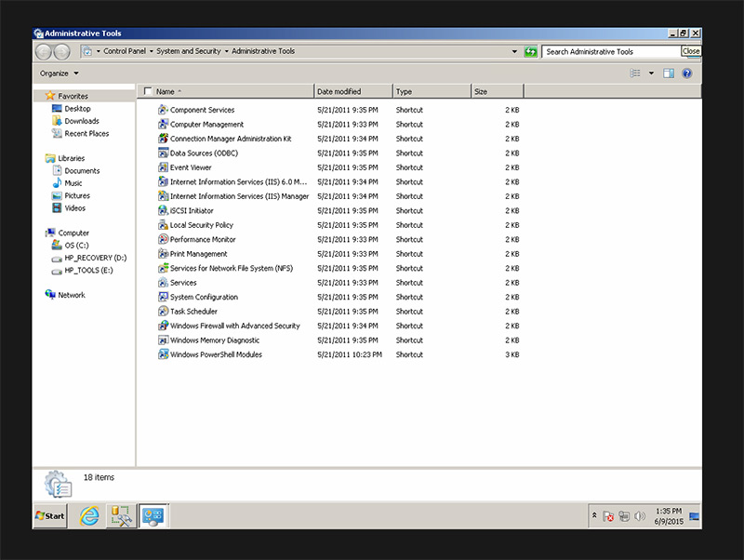
Task: Select the Task Scheduler icon
Action: [x=163, y=312]
